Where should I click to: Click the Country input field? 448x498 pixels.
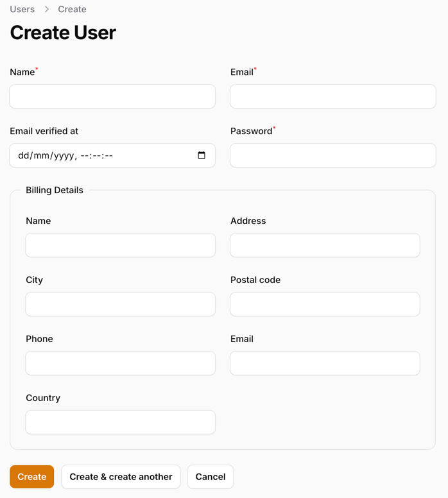120,422
